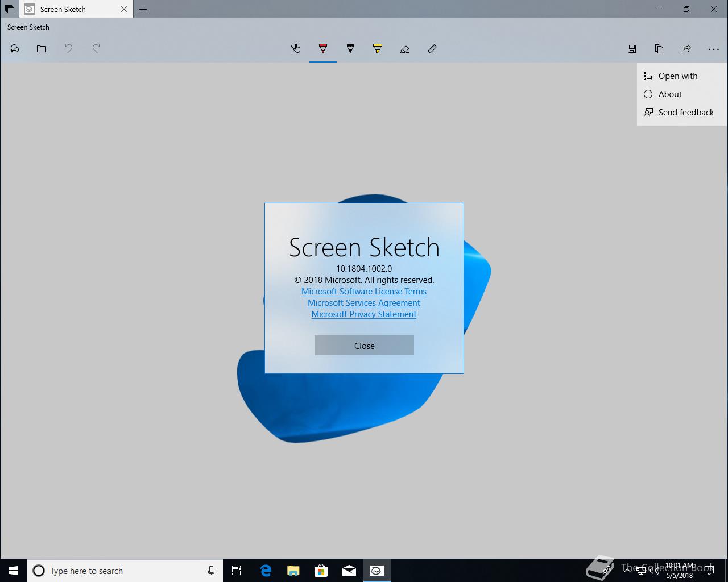728x582 pixels.
Task: Toggle the three-dots more menu
Action: [x=714, y=49]
